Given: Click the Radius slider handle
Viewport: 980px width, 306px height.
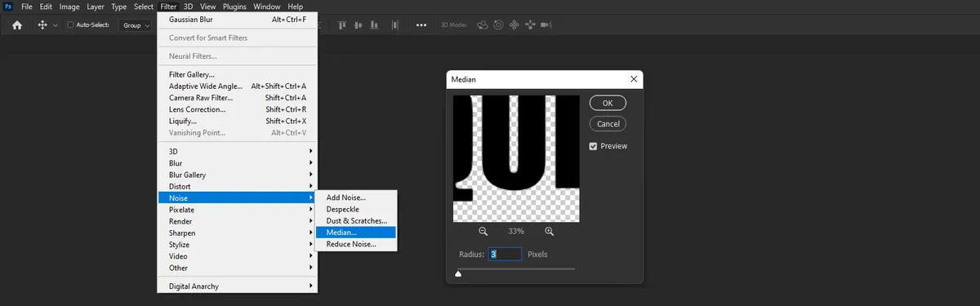Looking at the screenshot, I should [x=458, y=274].
